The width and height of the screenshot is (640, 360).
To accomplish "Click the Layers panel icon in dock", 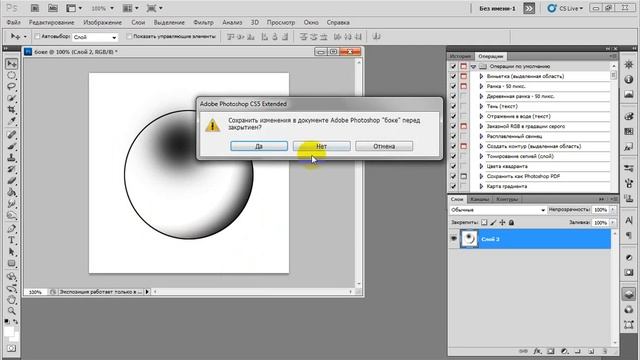I will click(x=629, y=294).
